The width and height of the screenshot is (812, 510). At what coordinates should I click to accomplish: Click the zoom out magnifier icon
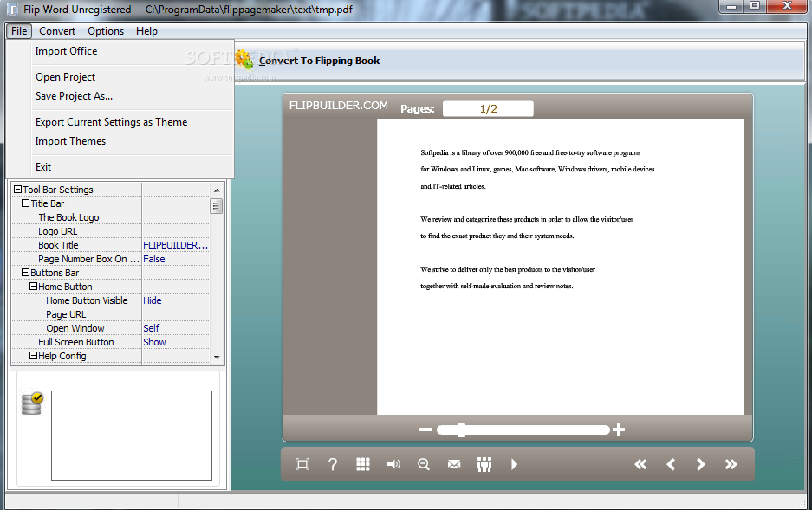424,464
